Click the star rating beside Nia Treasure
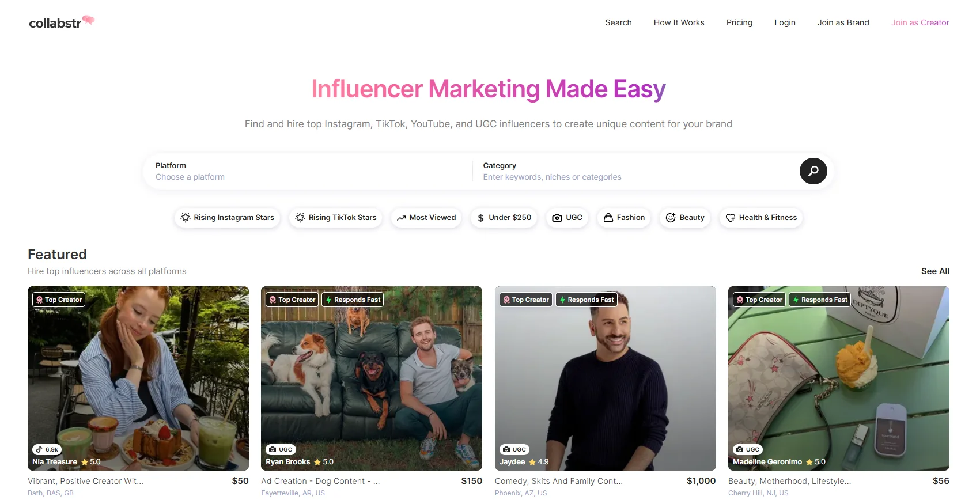This screenshot has height=500, width=980. (91, 462)
